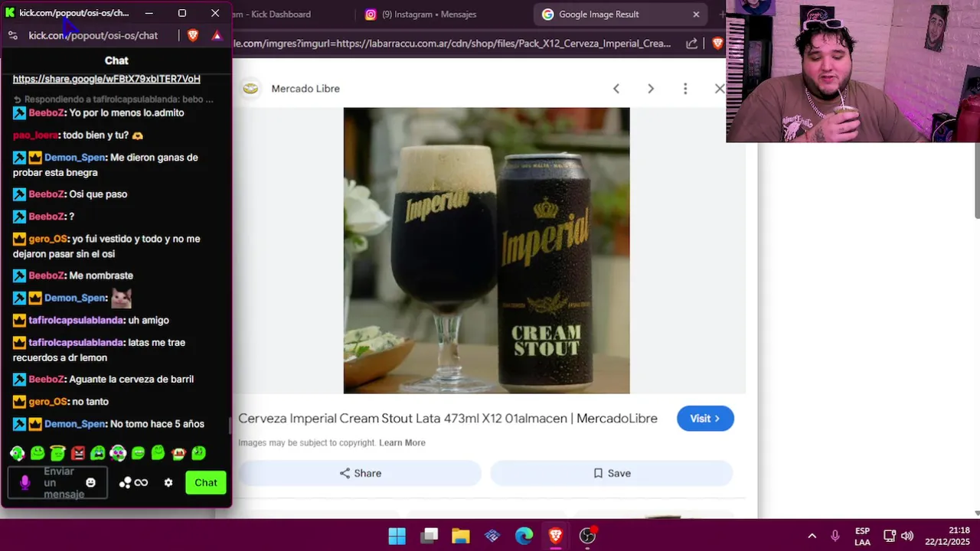Open Windows Start menu
Image resolution: width=980 pixels, height=551 pixels.
[397, 536]
